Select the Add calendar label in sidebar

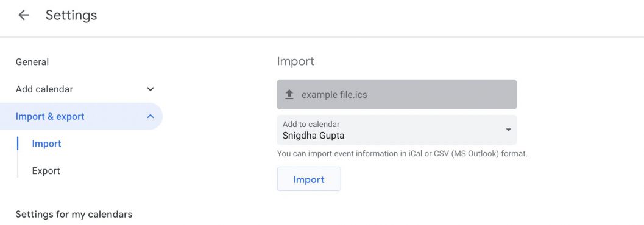44,89
